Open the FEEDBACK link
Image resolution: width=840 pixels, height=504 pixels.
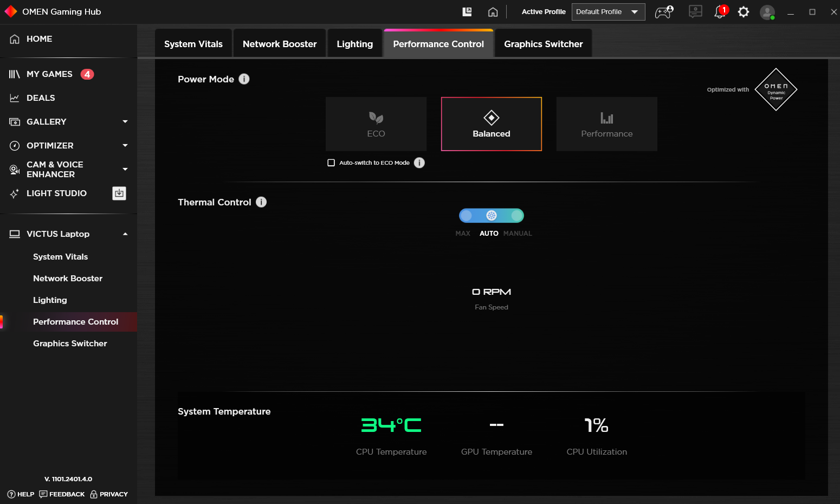point(62,494)
